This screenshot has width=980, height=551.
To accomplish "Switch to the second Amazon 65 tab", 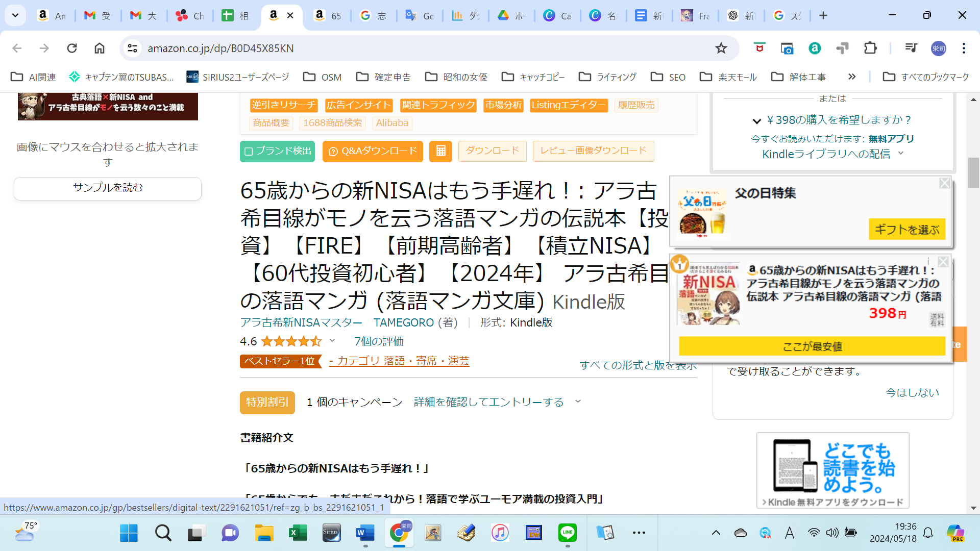I will (x=327, y=15).
